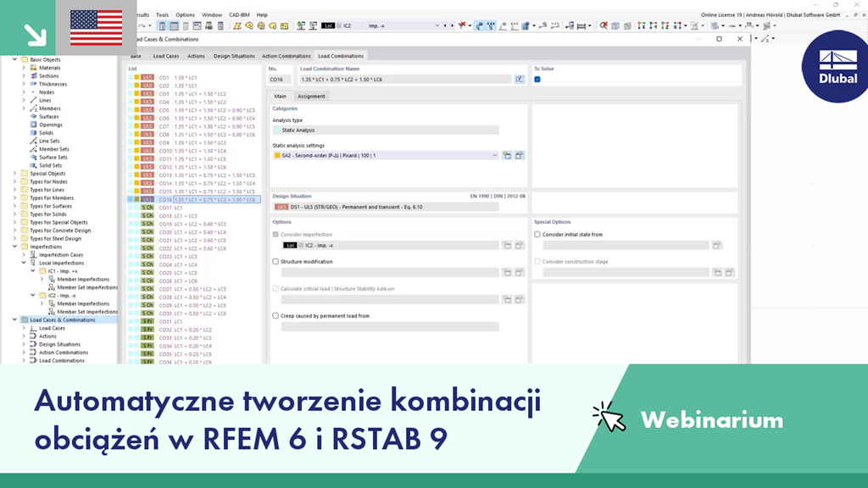Click the Load Combination Name input field
This screenshot has height=488, width=868.
coord(405,80)
